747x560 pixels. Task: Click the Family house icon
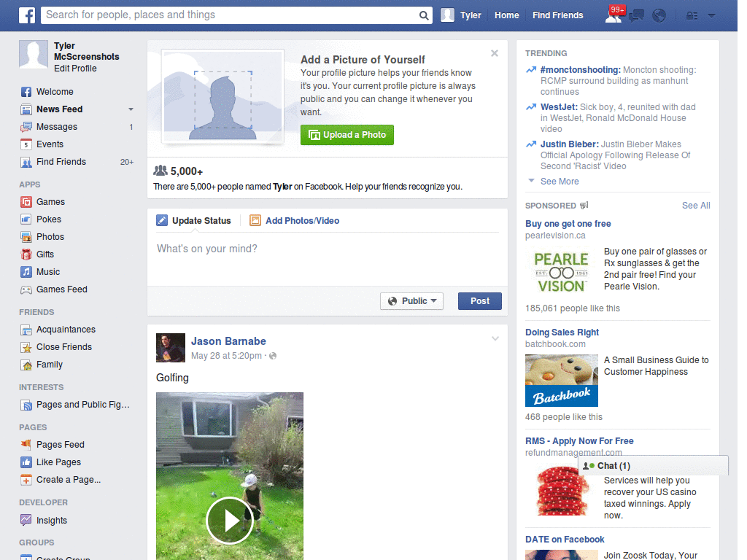point(26,365)
